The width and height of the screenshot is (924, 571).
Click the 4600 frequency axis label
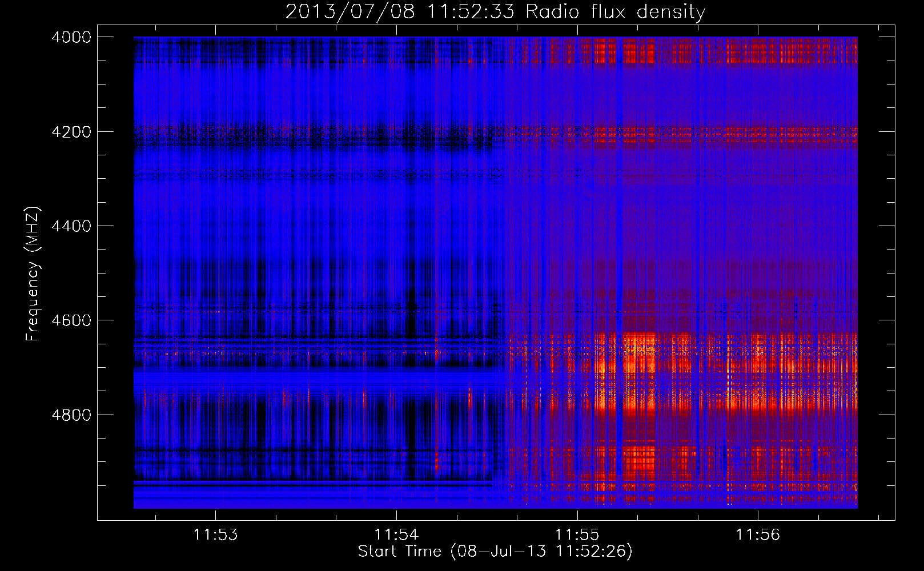[71, 320]
